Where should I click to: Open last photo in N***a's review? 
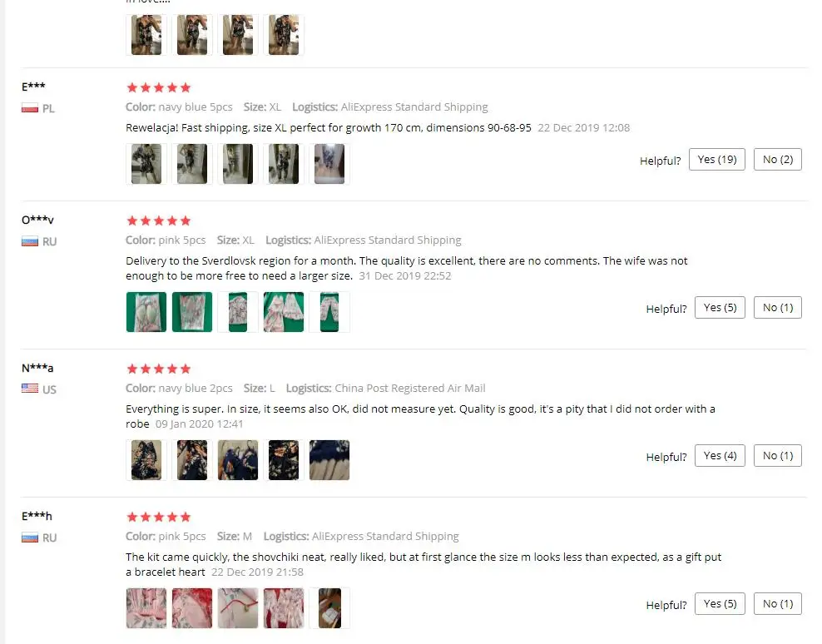[329, 460]
